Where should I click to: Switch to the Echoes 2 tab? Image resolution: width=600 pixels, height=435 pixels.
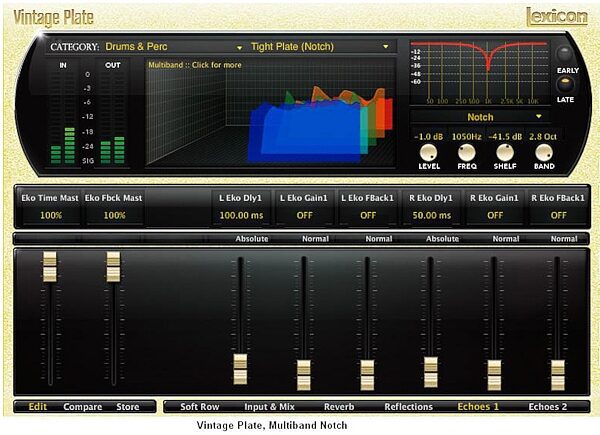[548, 407]
